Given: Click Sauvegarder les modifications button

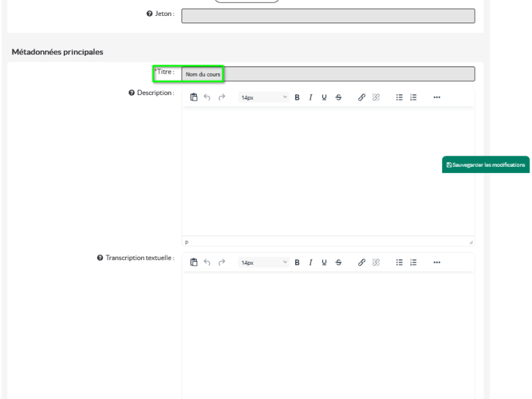Looking at the screenshot, I should tap(485, 164).
